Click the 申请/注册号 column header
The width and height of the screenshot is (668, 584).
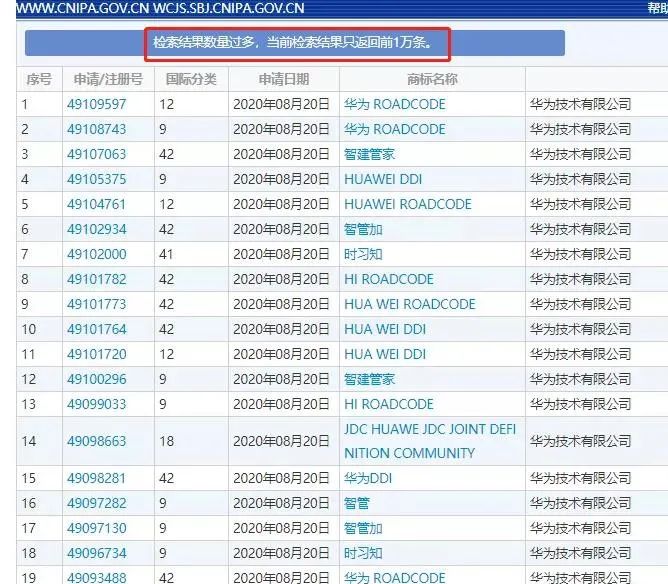(x=108, y=79)
